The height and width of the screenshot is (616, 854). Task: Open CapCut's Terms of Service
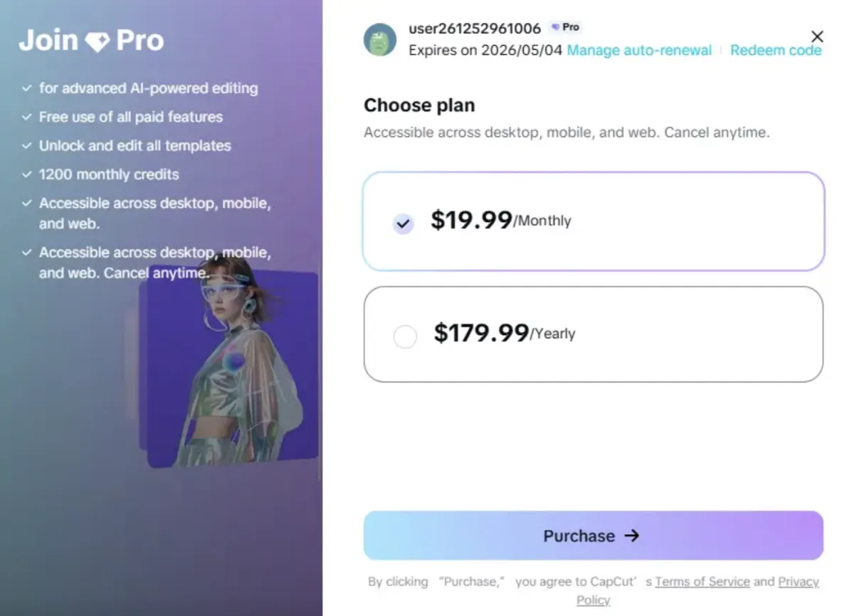(x=702, y=581)
